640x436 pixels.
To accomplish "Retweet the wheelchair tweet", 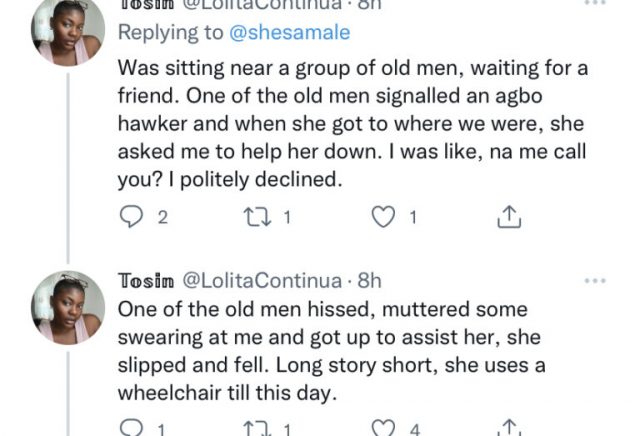I will click(x=258, y=429).
